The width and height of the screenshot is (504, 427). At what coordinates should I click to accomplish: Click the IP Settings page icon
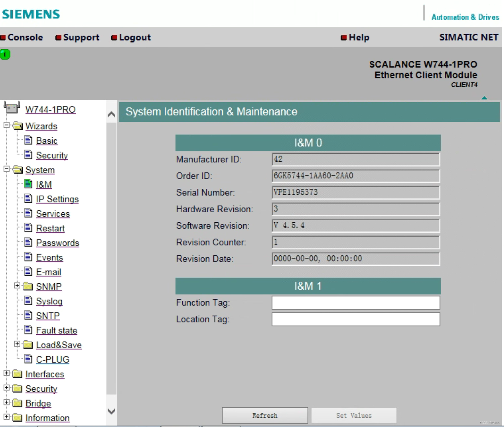[28, 198]
